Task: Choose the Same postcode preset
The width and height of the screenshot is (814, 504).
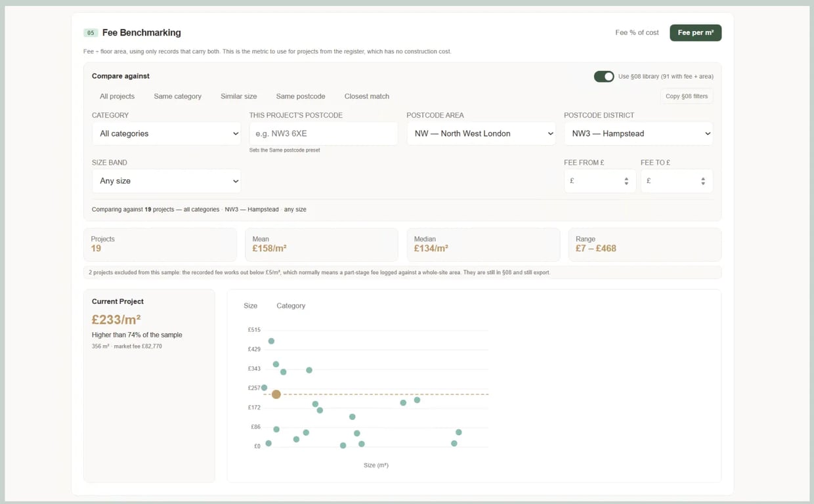Action: [301, 96]
